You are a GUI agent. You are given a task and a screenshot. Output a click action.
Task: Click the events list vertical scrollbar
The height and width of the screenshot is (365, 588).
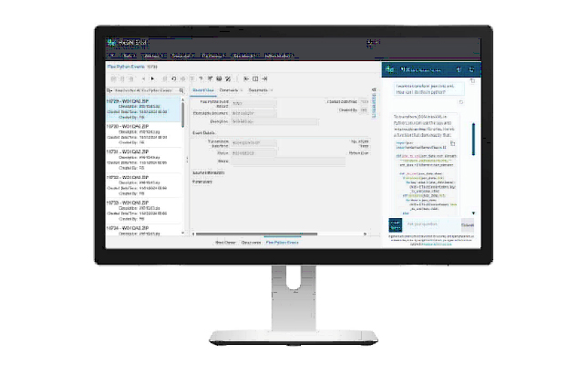(183, 115)
